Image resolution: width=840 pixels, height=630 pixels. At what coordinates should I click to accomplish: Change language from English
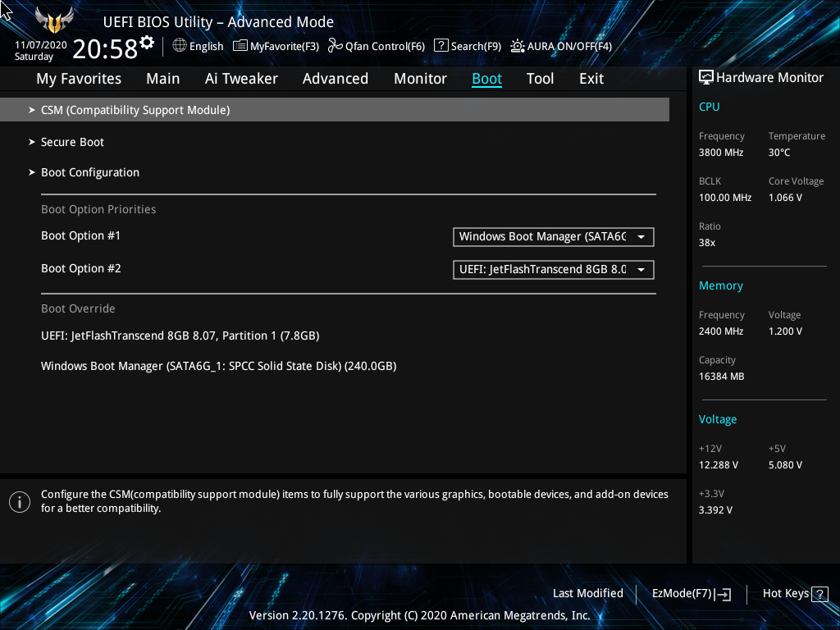pos(206,46)
